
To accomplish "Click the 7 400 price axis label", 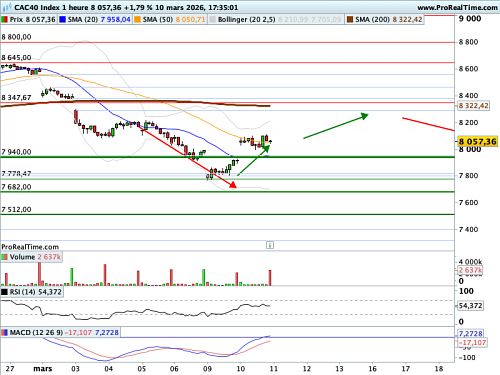I will coord(468,230).
